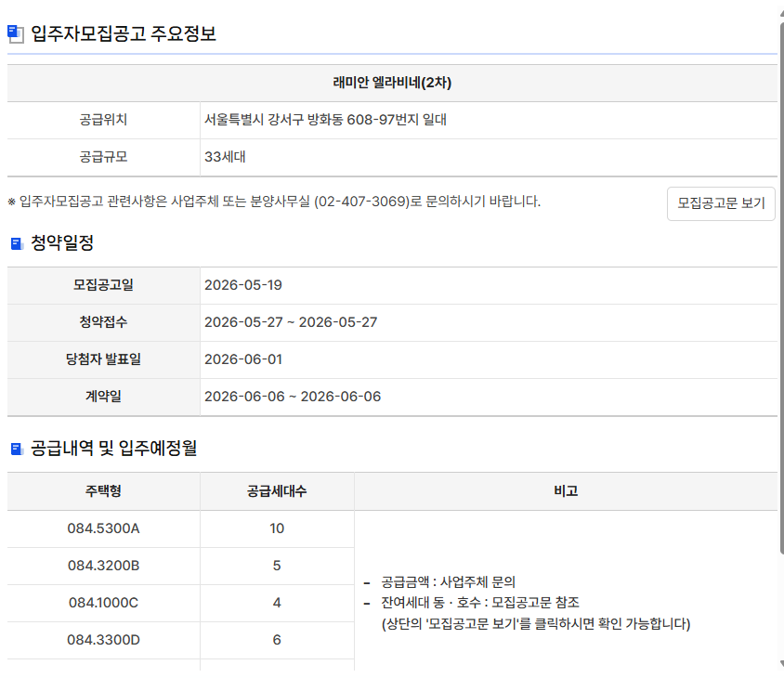Click the vertical scrollbar thumb on the right

781,288
